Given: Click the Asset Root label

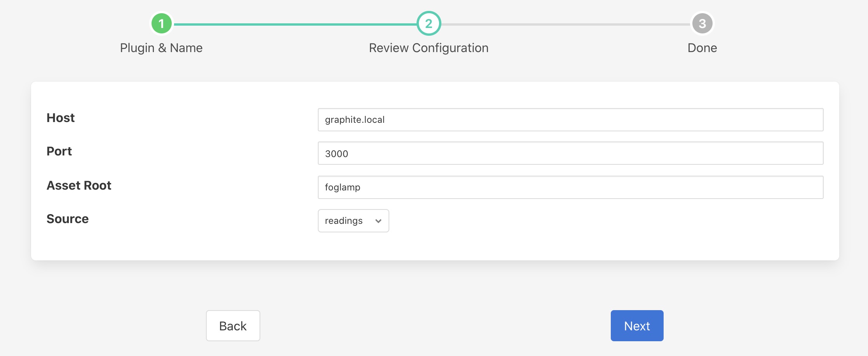Looking at the screenshot, I should pos(79,185).
